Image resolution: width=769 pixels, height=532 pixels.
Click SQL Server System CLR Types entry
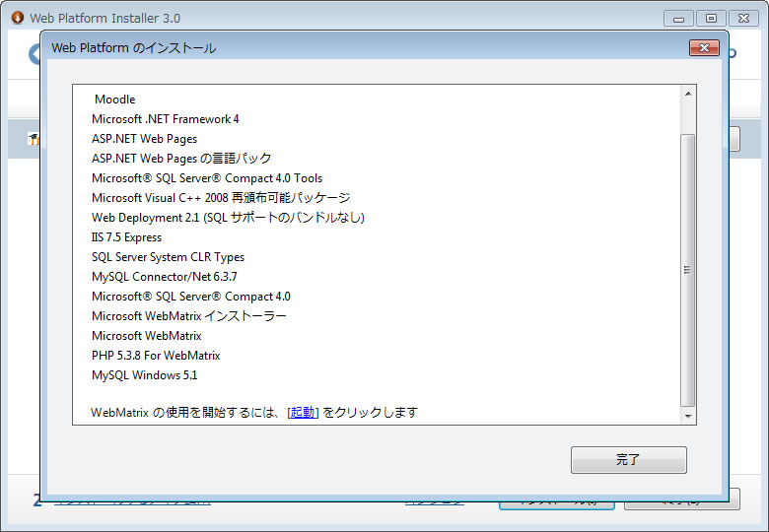pos(168,257)
